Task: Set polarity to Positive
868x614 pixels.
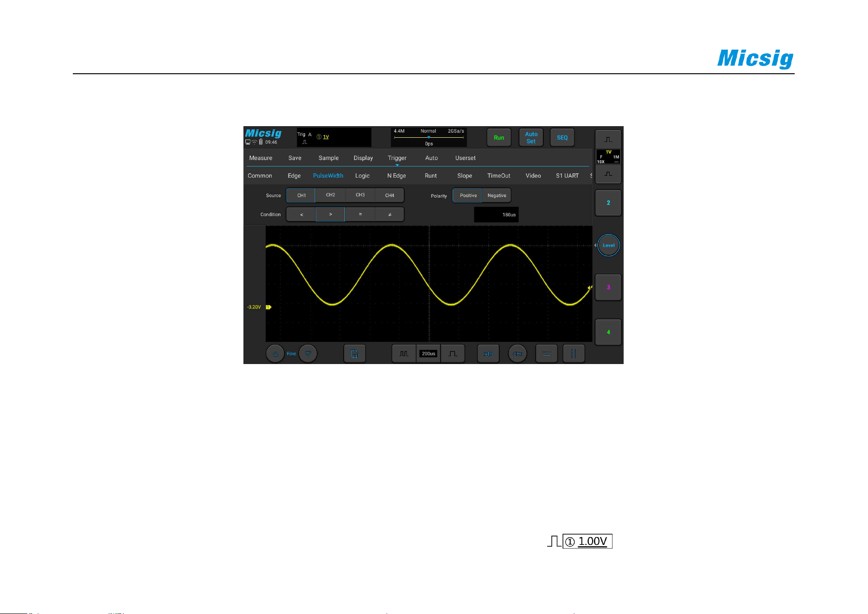Action: pyautogui.click(x=468, y=195)
